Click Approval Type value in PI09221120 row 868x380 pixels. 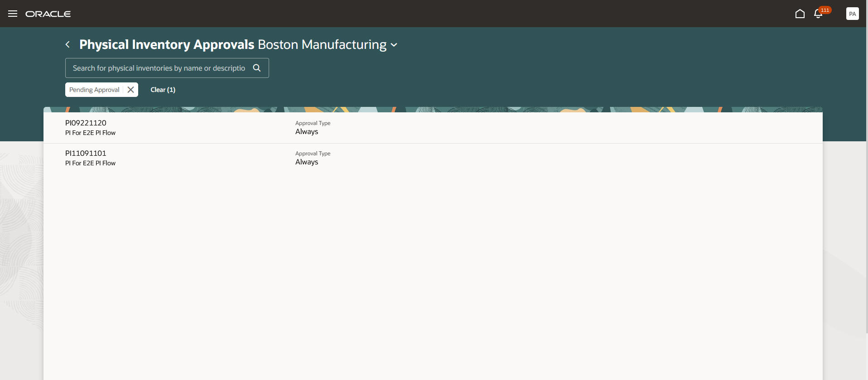click(307, 132)
